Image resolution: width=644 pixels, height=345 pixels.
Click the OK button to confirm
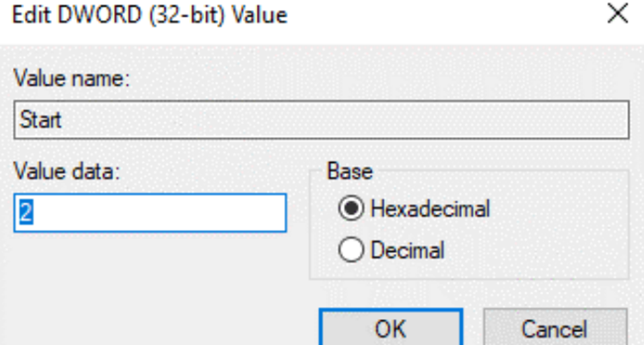[390, 328]
